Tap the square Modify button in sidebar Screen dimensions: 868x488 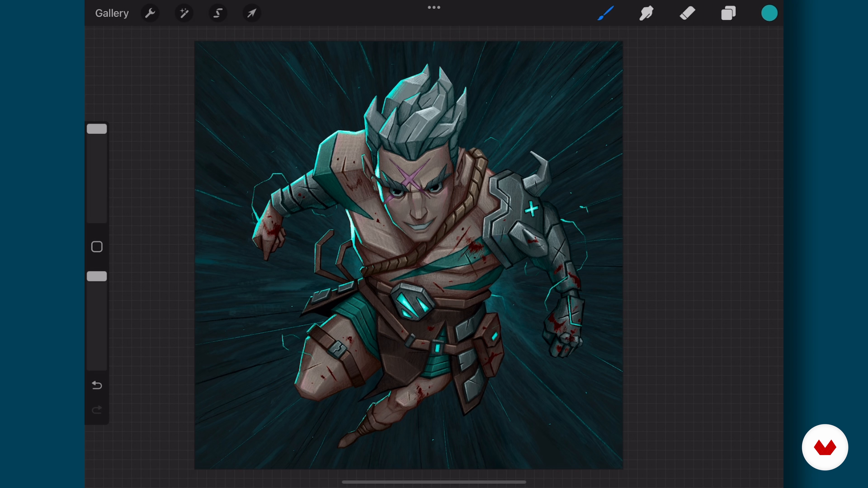(x=97, y=246)
